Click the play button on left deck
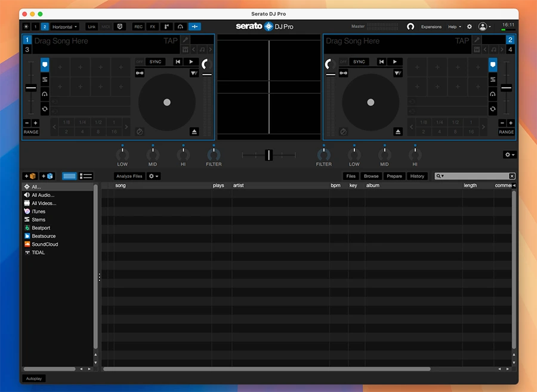 click(191, 61)
